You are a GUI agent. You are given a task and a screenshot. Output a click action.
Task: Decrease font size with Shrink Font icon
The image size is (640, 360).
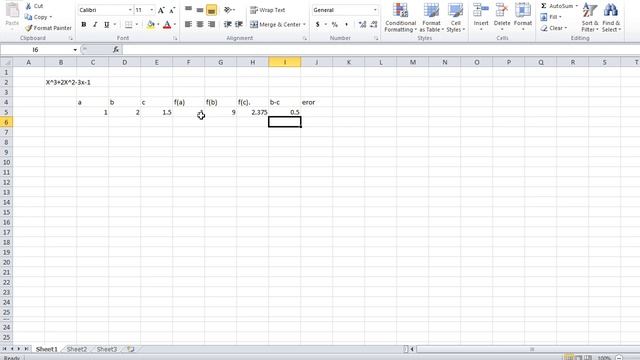point(172,10)
